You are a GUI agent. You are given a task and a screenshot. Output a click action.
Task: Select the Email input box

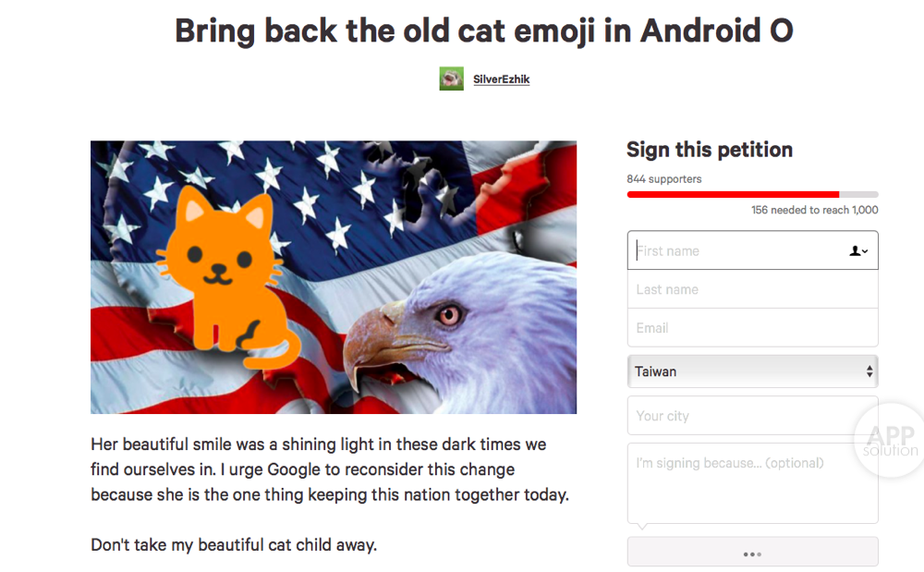point(752,328)
